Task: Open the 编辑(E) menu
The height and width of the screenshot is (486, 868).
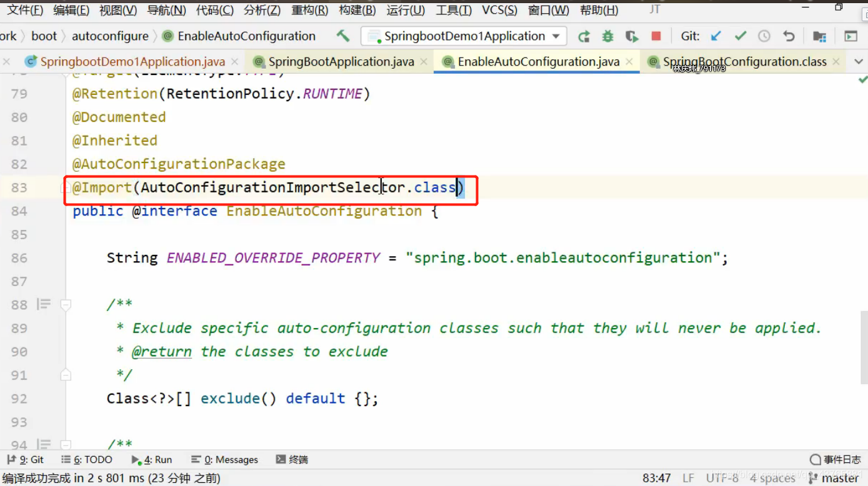Action: pos(71,10)
